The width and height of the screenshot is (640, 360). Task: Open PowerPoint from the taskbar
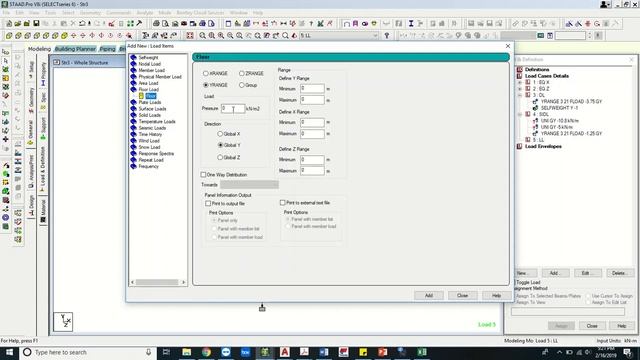point(383,352)
